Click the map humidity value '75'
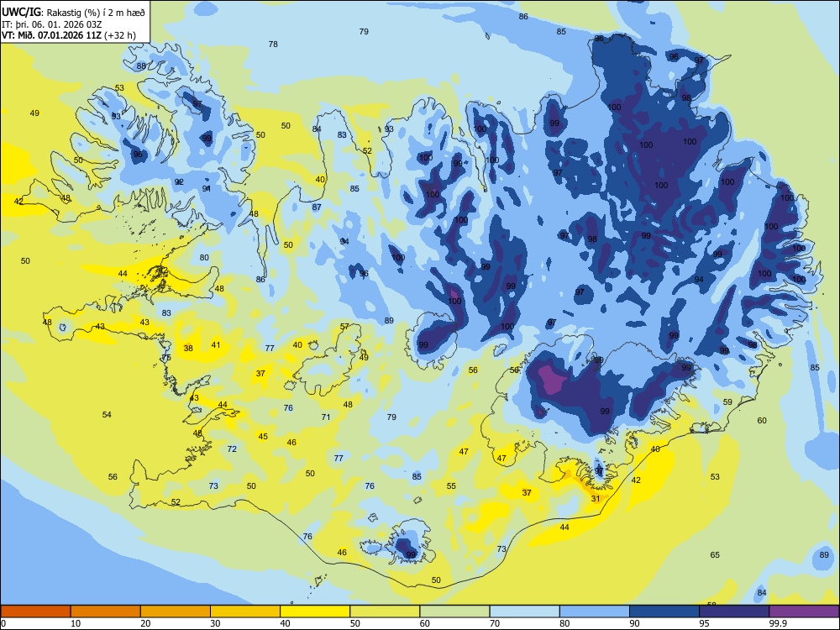This screenshot has width=840, height=630. 166,358
